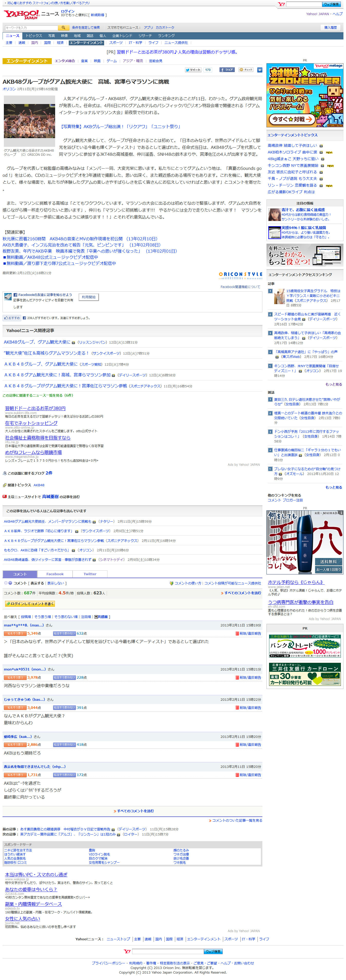The image size is (346, 980).
Task: Open the 写真特集 AKBグループ総出演 link
Action: coord(120,126)
